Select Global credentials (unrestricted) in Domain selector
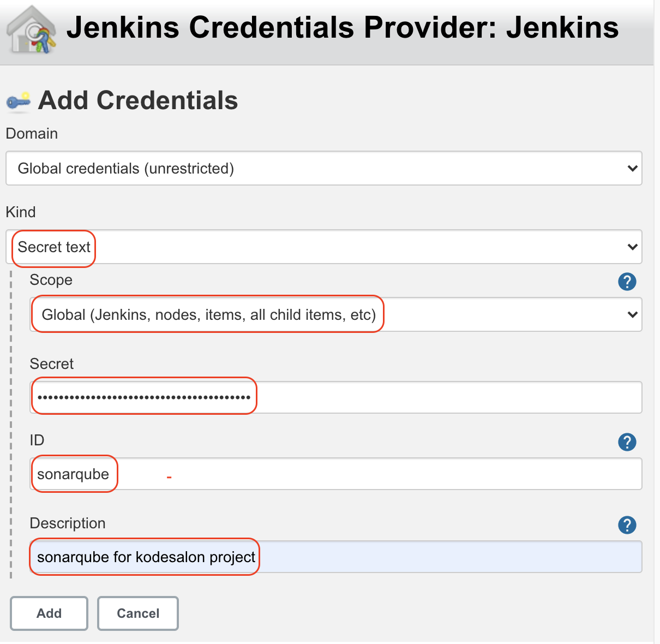The image size is (660, 644). coord(125,168)
